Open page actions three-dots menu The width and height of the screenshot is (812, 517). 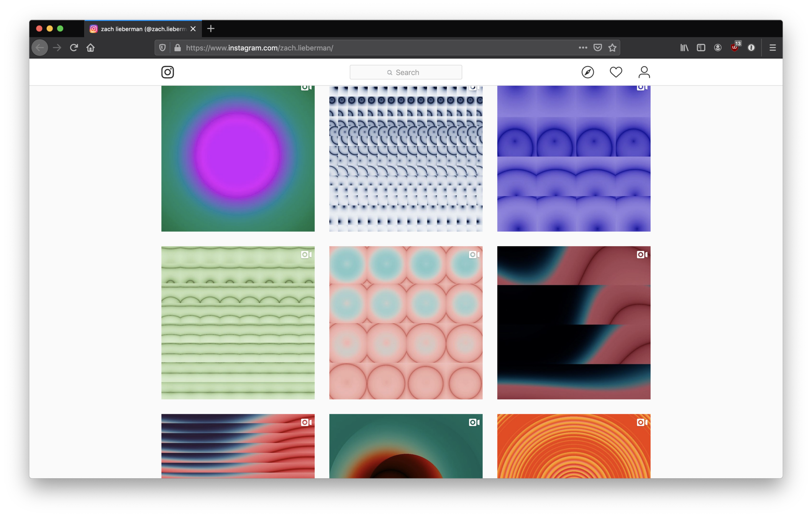(x=583, y=48)
